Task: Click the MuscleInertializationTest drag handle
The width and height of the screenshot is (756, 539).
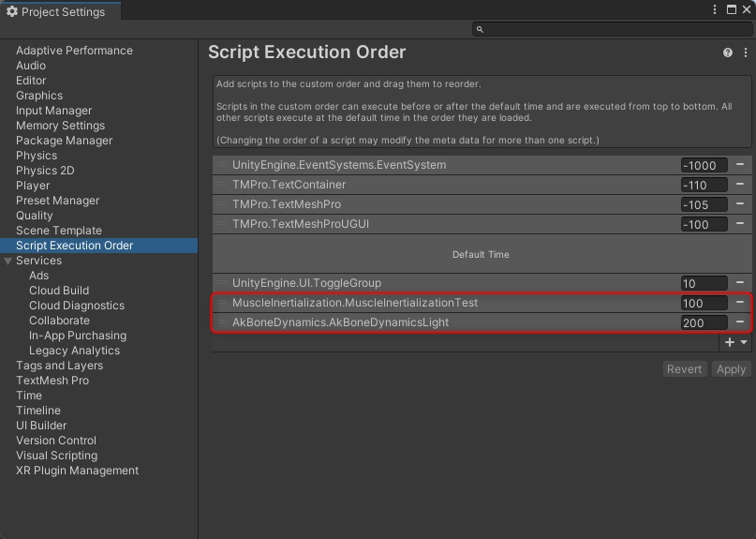Action: pos(222,303)
